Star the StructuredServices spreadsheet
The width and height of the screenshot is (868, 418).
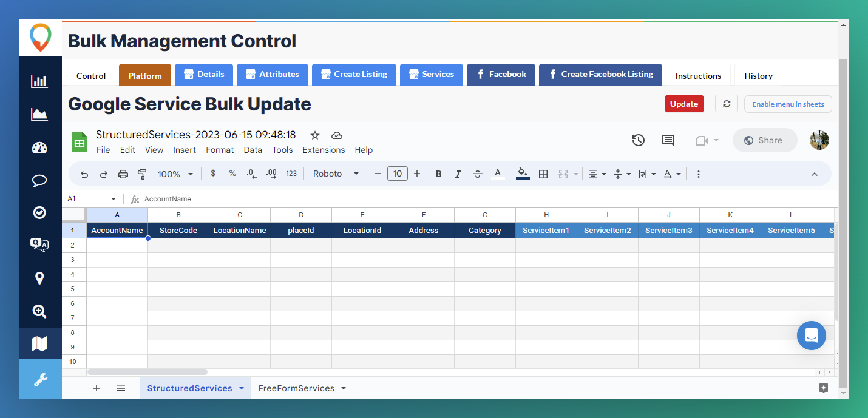[315, 135]
